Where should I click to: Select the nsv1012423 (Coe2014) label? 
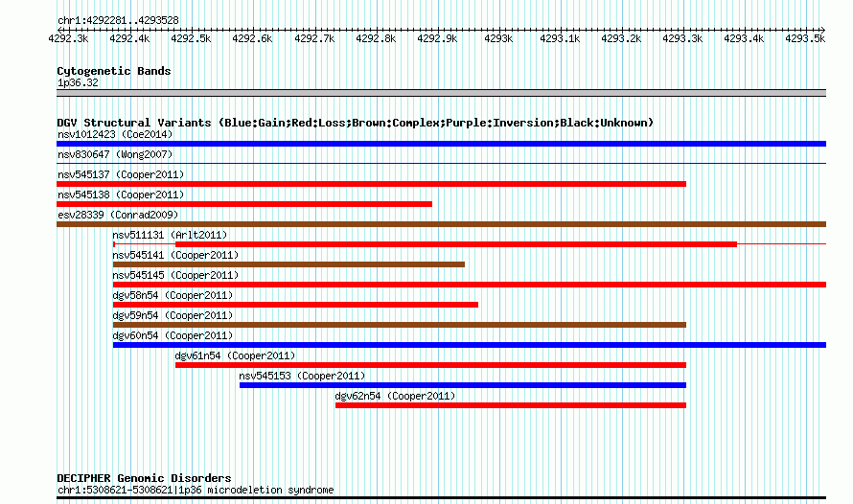point(115,134)
